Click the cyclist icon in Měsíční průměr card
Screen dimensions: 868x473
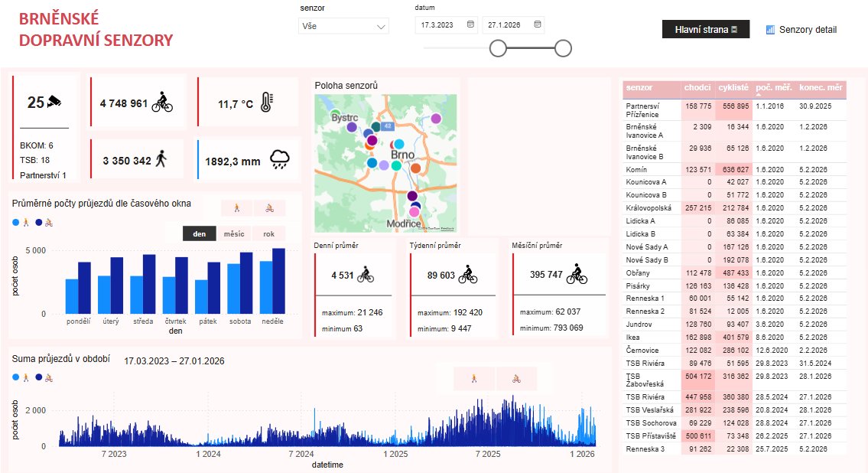pyautogui.click(x=577, y=273)
